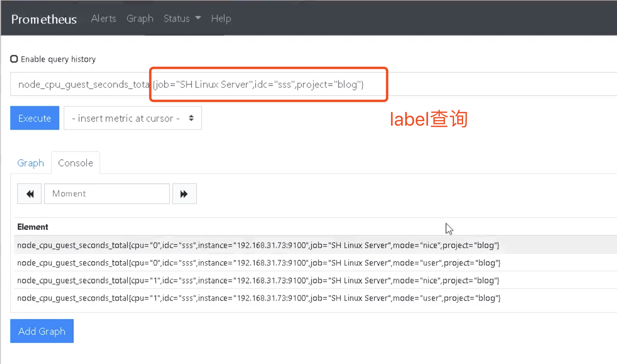Open the Alerts page
617x364 pixels.
(x=104, y=19)
